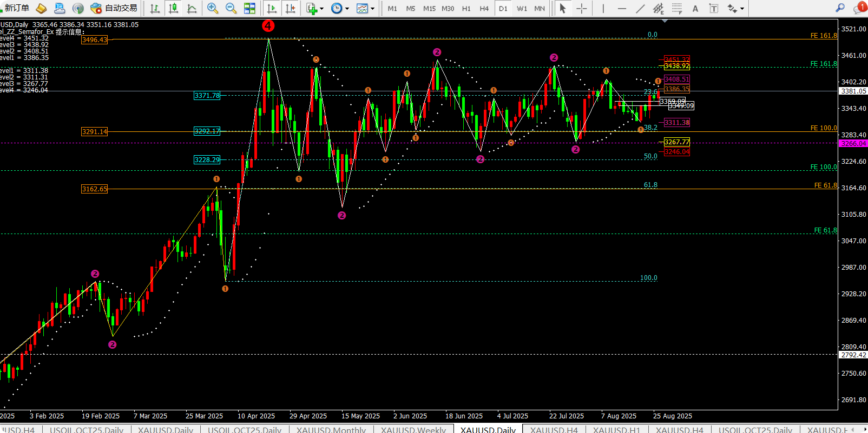Tile chart windows using the grid icon

tap(249, 8)
